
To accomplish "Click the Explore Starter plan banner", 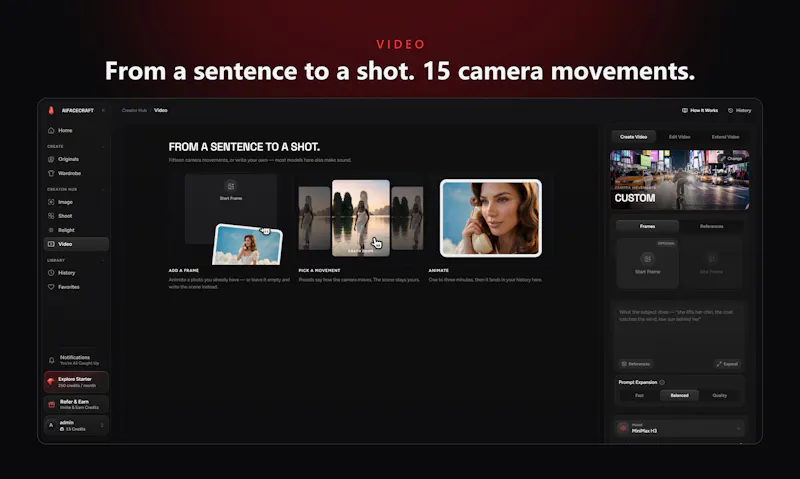I will pyautogui.click(x=76, y=382).
